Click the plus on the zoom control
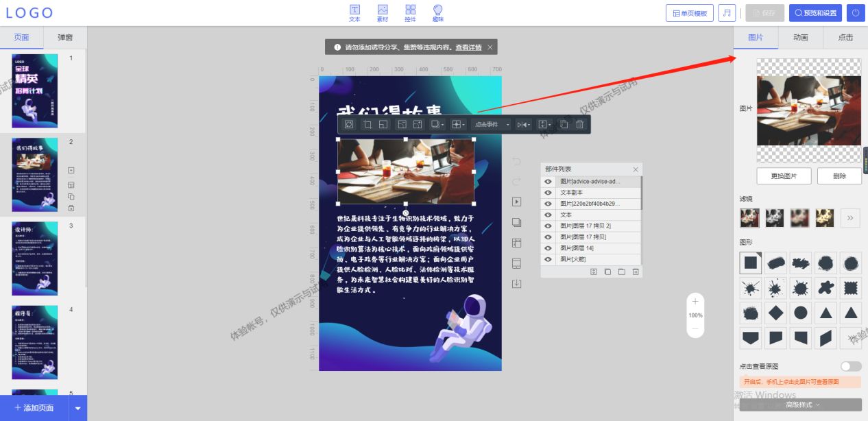The width and height of the screenshot is (868, 421). [x=695, y=300]
